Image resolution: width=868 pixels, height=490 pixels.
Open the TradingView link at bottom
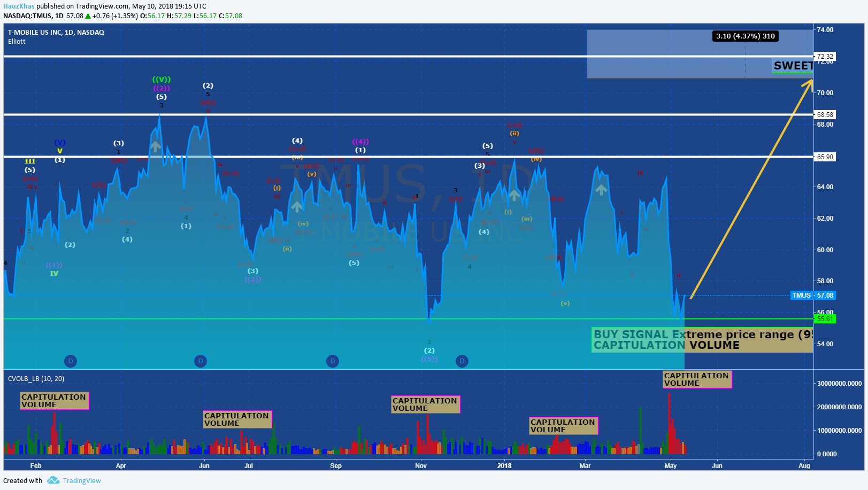pos(82,480)
